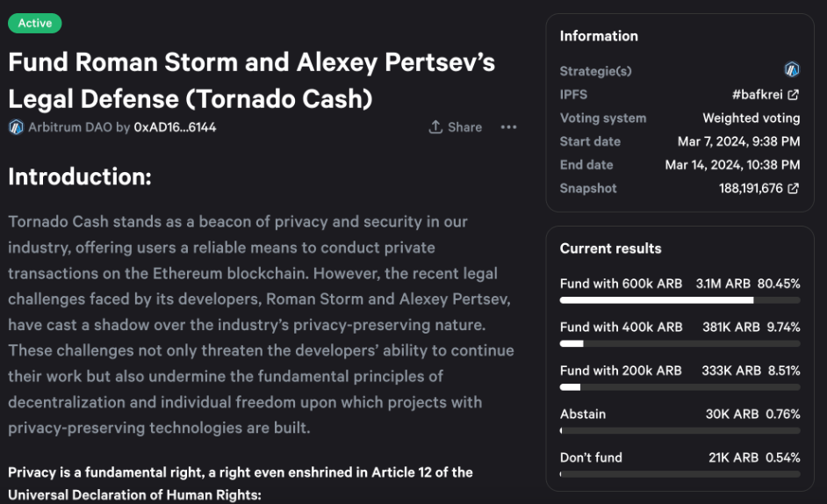
Task: Click the Fund with 600k ARB result bar
Action: [680, 299]
